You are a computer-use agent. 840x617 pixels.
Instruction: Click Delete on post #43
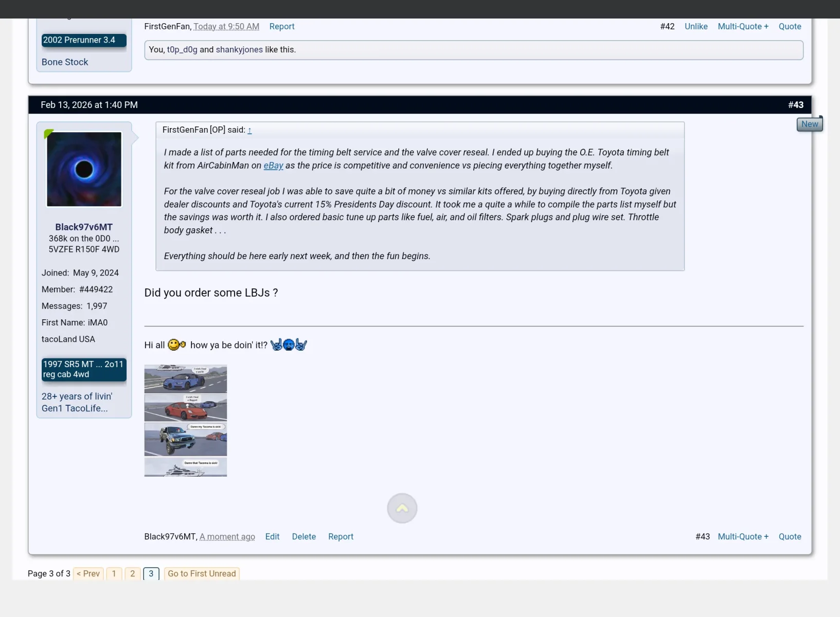coord(303,536)
